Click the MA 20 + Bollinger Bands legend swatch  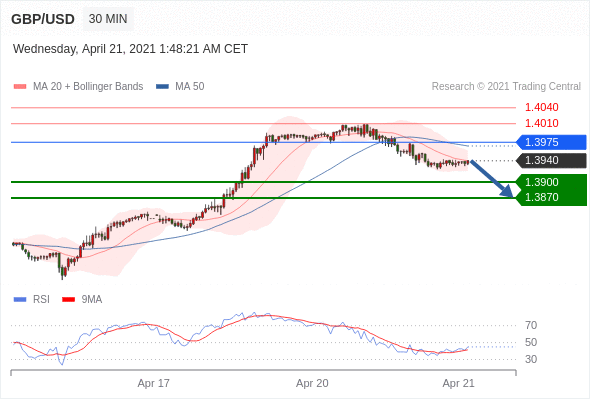click(20, 87)
